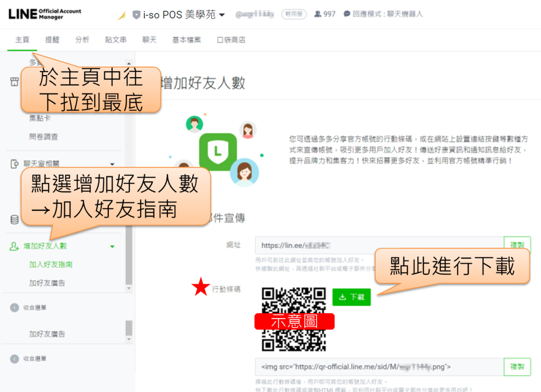Click the LINE Official Account Manager logo
Image resolution: width=541 pixels, height=392 pixels.
pos(45,14)
